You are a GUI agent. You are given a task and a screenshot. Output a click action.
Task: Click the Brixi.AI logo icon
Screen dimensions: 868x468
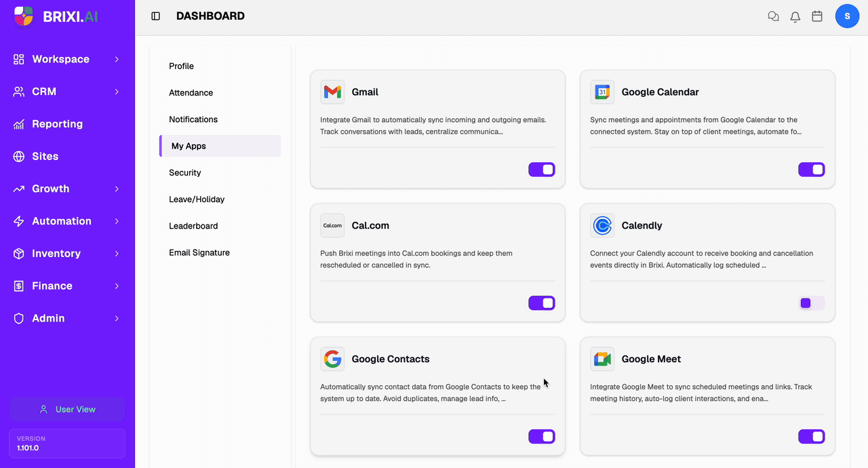coord(24,16)
